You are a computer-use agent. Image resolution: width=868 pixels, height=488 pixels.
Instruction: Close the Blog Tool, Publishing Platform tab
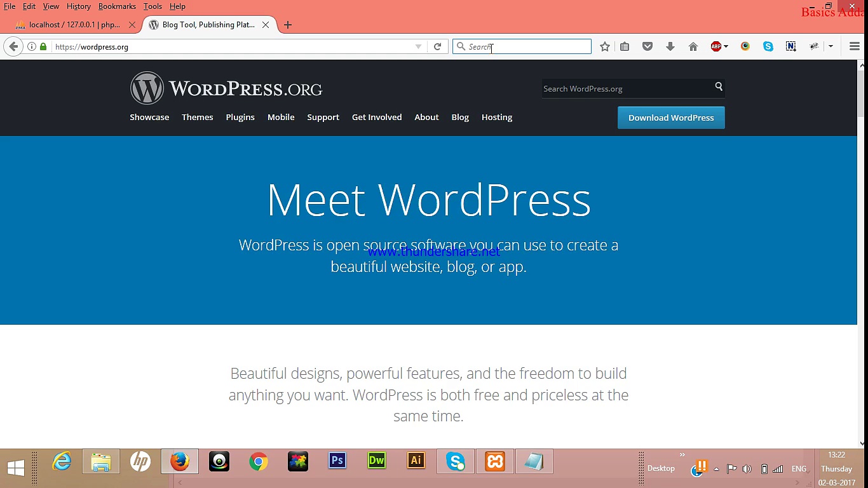pyautogui.click(x=266, y=25)
